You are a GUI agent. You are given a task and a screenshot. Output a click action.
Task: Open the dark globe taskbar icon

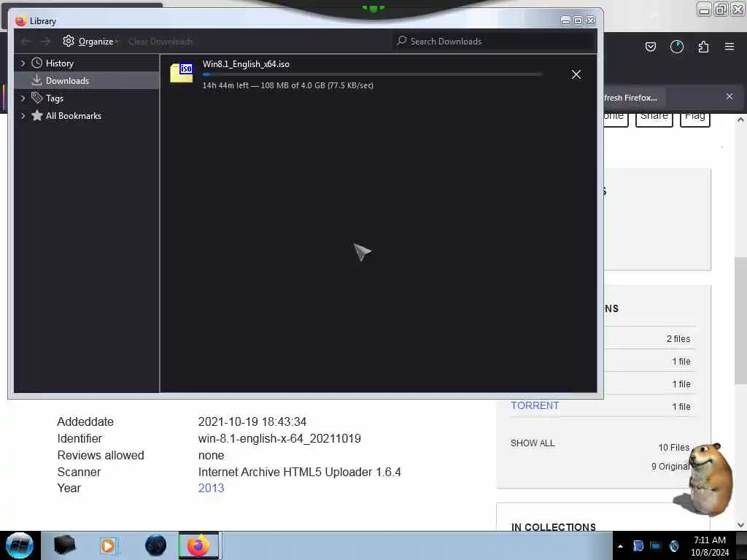coord(156,545)
